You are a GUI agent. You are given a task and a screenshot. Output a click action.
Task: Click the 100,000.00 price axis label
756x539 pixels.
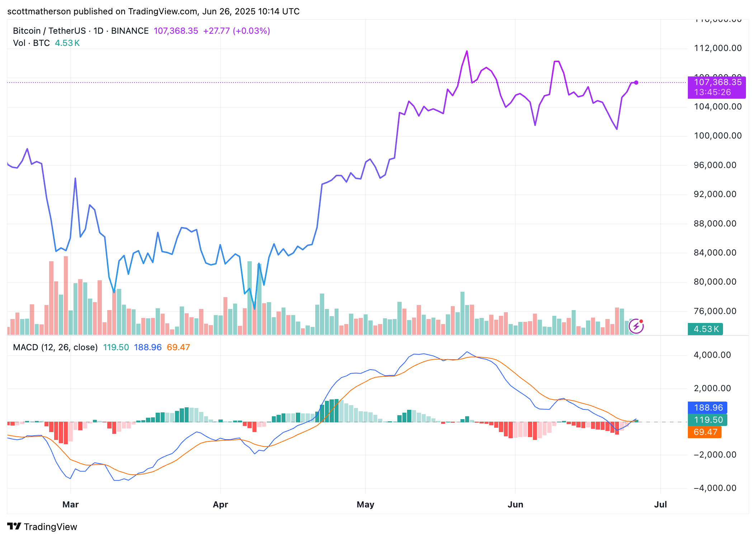coord(718,136)
